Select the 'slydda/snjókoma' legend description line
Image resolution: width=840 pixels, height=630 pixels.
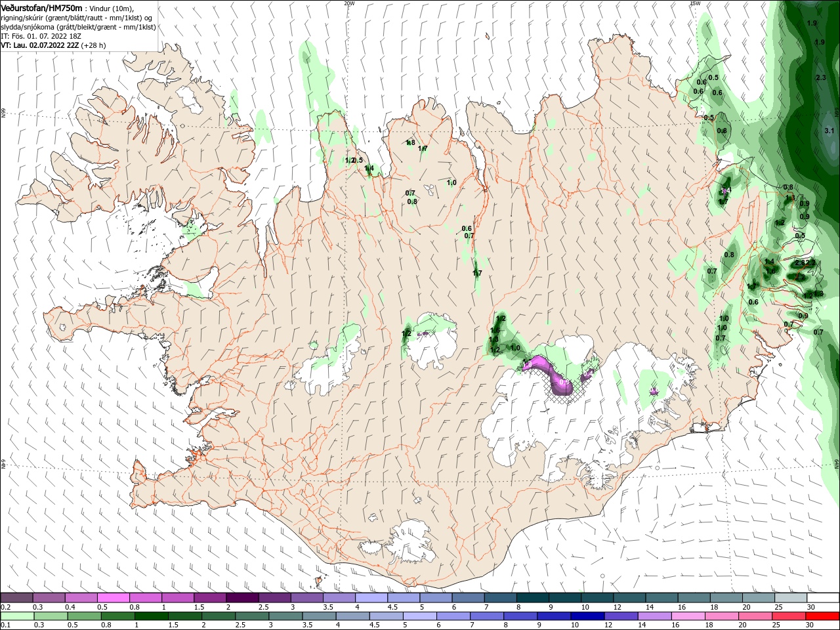point(78,27)
